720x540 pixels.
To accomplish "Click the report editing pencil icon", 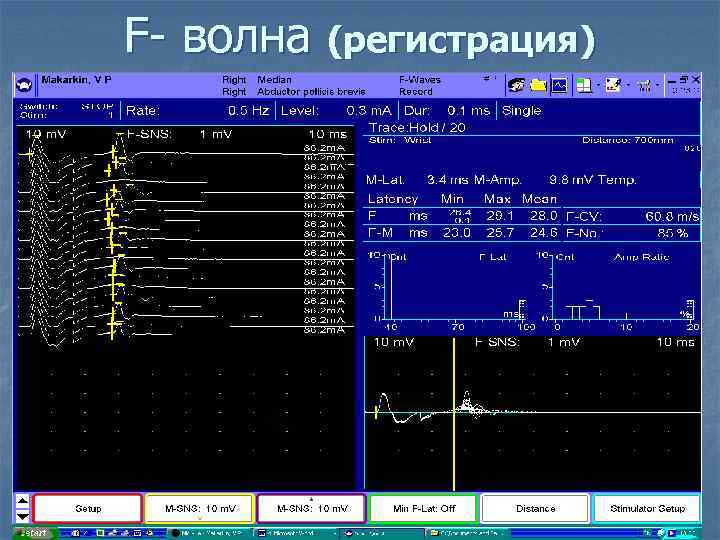I will coord(613,85).
